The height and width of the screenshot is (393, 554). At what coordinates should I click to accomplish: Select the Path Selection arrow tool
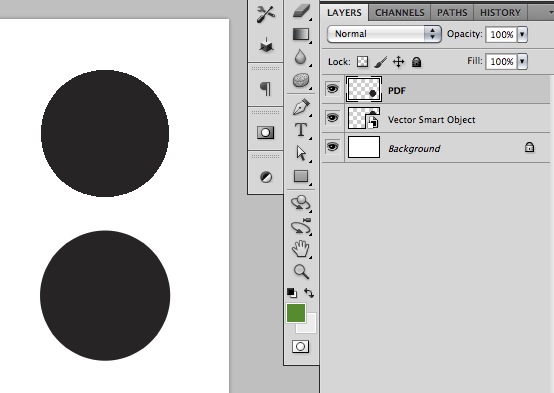301,153
